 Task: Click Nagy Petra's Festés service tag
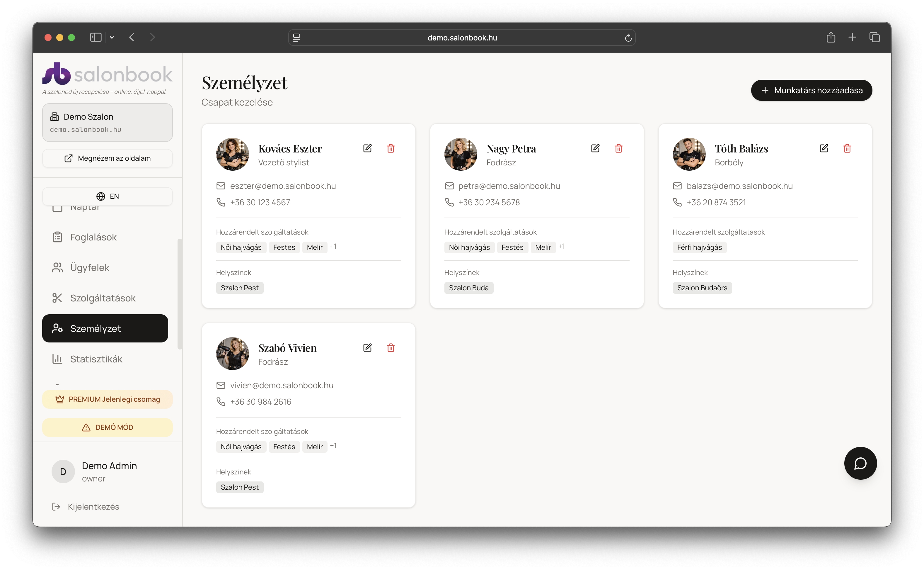coord(512,247)
